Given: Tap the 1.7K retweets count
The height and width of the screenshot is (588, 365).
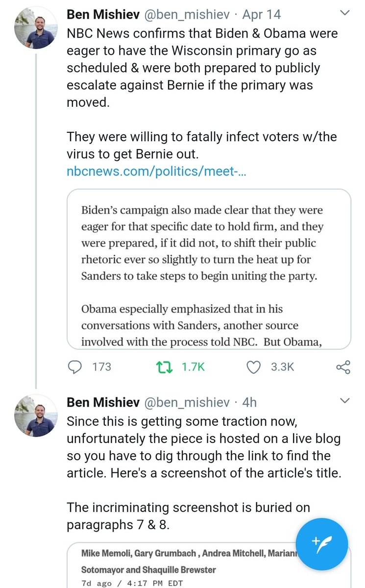Looking at the screenshot, I should 193,367.
